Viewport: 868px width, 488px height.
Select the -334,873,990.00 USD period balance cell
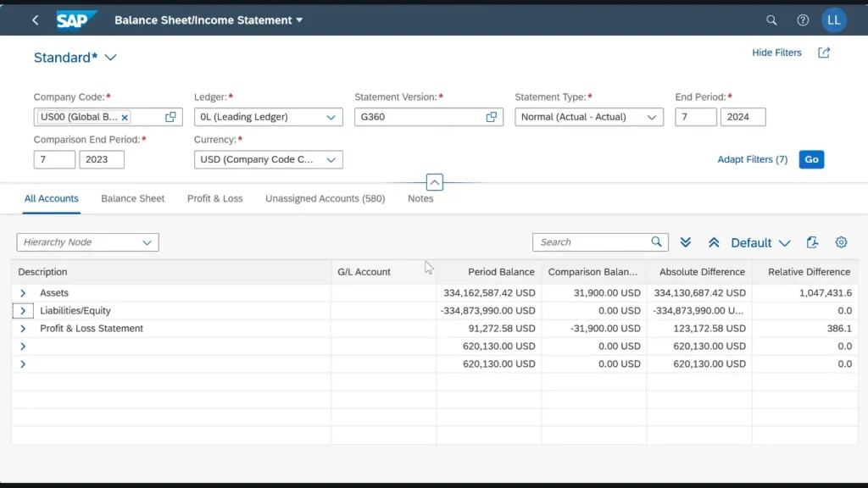(487, 310)
